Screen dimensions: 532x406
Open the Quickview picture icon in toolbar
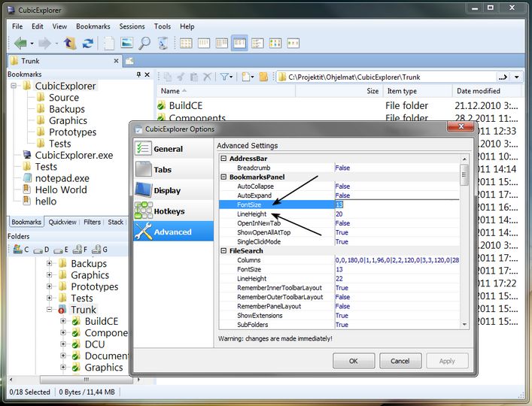[126, 43]
